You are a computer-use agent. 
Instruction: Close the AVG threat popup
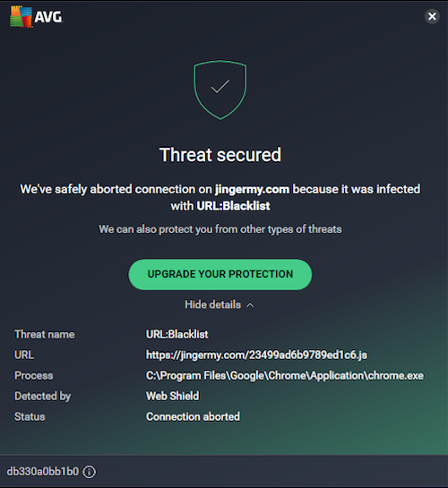[x=432, y=16]
